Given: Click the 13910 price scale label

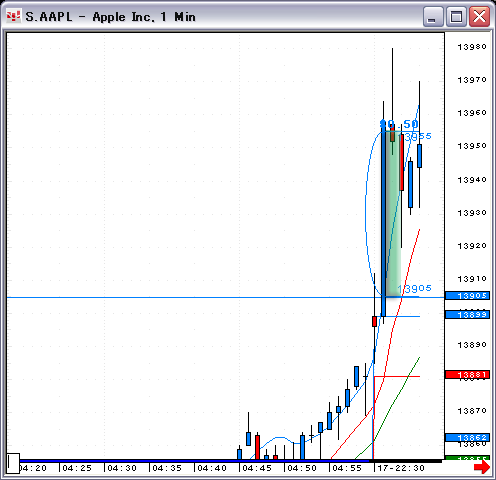Looking at the screenshot, I should pyautogui.click(x=472, y=278).
